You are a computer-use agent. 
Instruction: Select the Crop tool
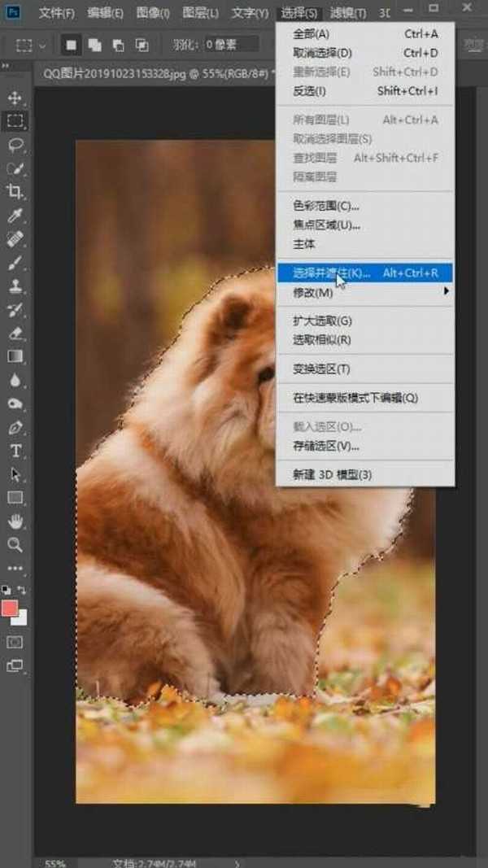15,192
